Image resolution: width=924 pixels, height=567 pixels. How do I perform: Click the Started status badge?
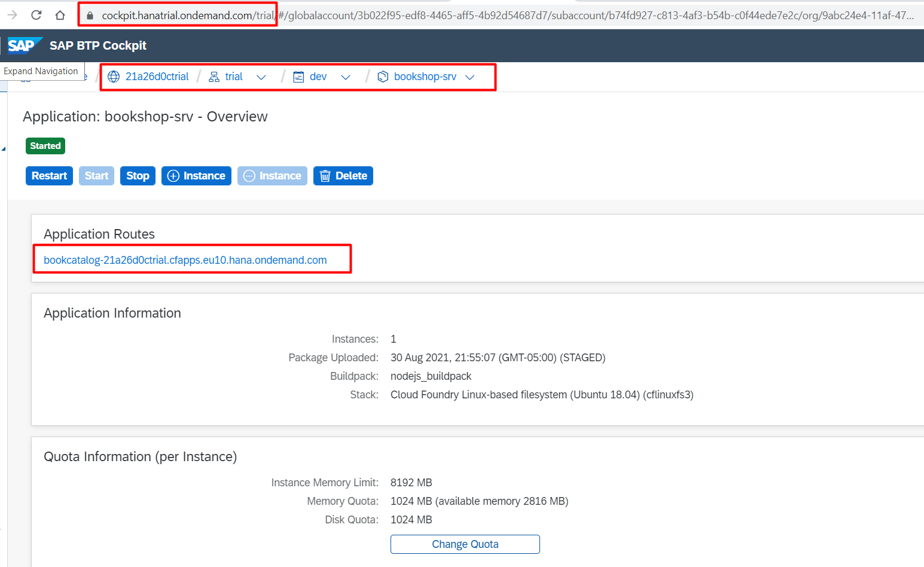pos(45,146)
